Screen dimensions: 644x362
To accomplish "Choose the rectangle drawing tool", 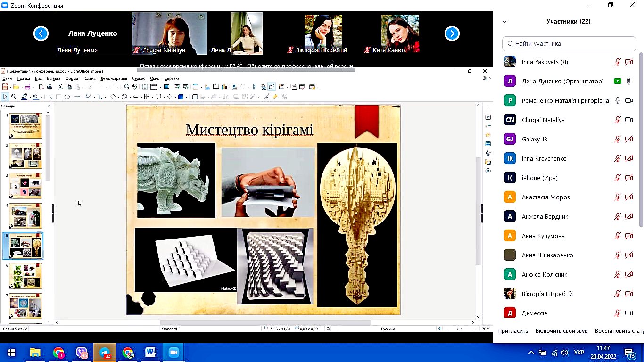I will tap(58, 97).
